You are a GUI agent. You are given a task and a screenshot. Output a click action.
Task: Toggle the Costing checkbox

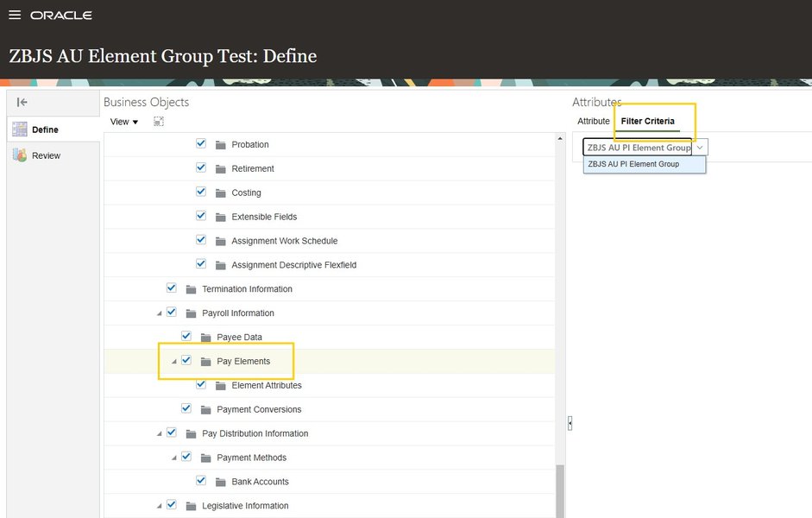(x=201, y=192)
